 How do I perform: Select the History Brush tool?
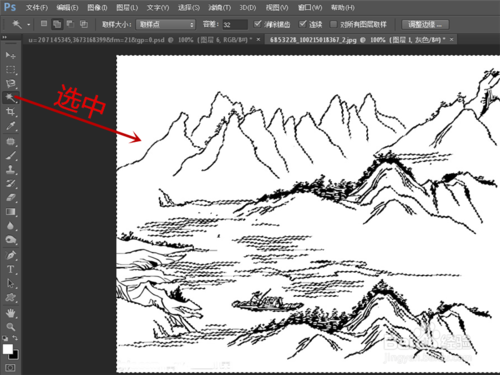(10, 184)
